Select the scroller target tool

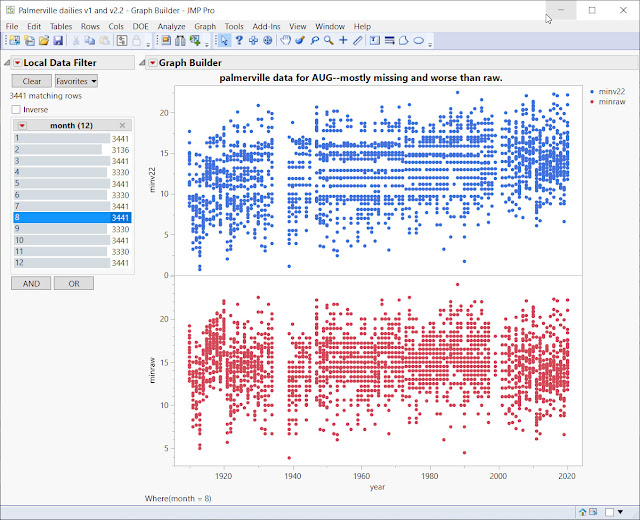click(268, 40)
